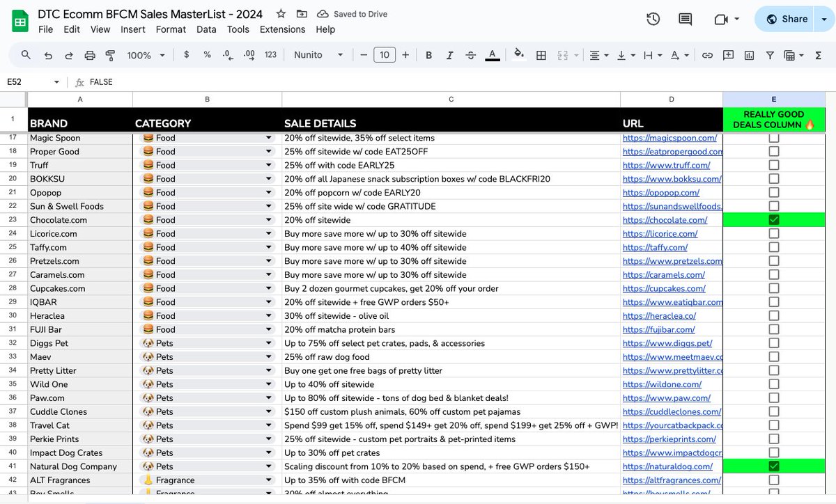
Task: Open the wildone.com link
Action: 662,384
